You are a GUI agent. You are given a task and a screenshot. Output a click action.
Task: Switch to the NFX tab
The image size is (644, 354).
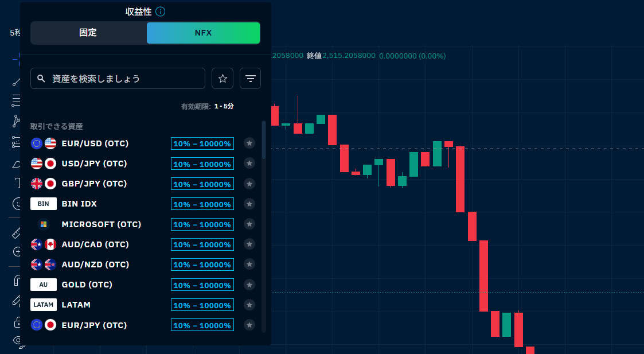[x=203, y=33]
